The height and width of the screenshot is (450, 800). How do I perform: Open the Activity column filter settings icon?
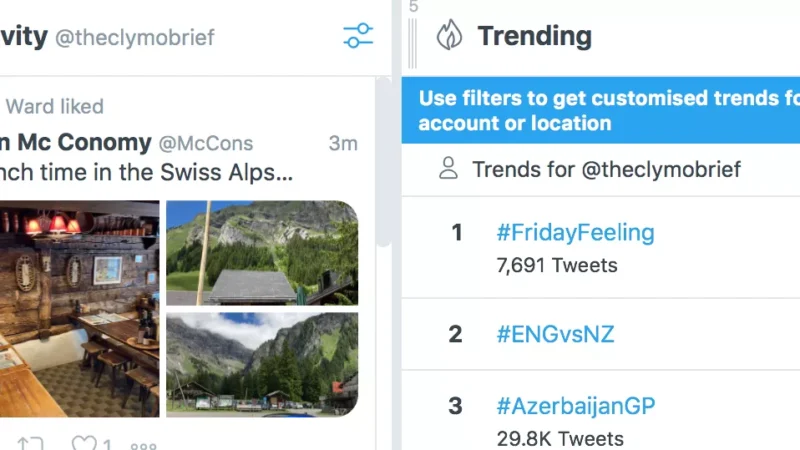tap(357, 37)
